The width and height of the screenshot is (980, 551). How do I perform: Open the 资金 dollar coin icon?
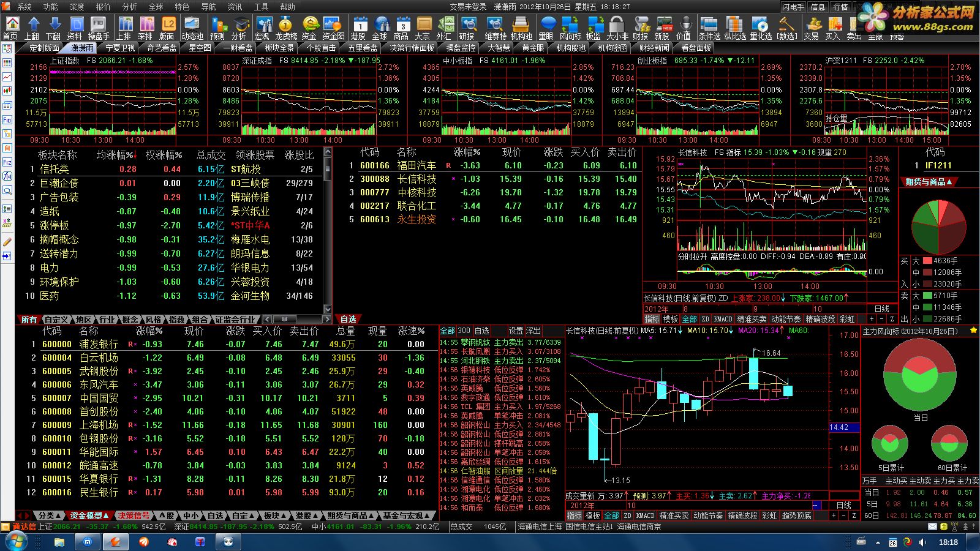point(310,28)
